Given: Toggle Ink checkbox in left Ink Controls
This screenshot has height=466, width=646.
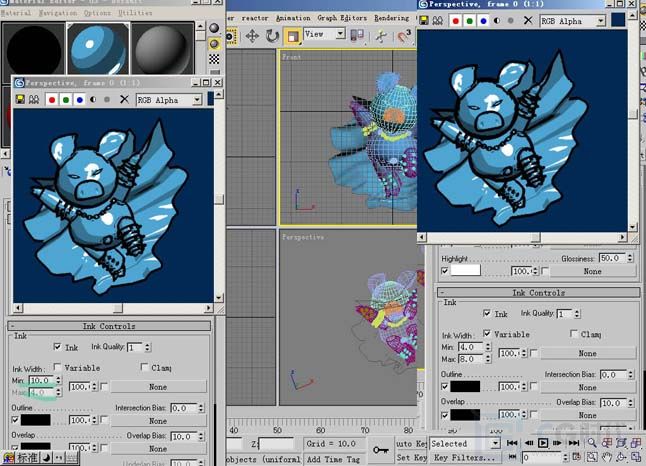Looking at the screenshot, I should click(57, 347).
